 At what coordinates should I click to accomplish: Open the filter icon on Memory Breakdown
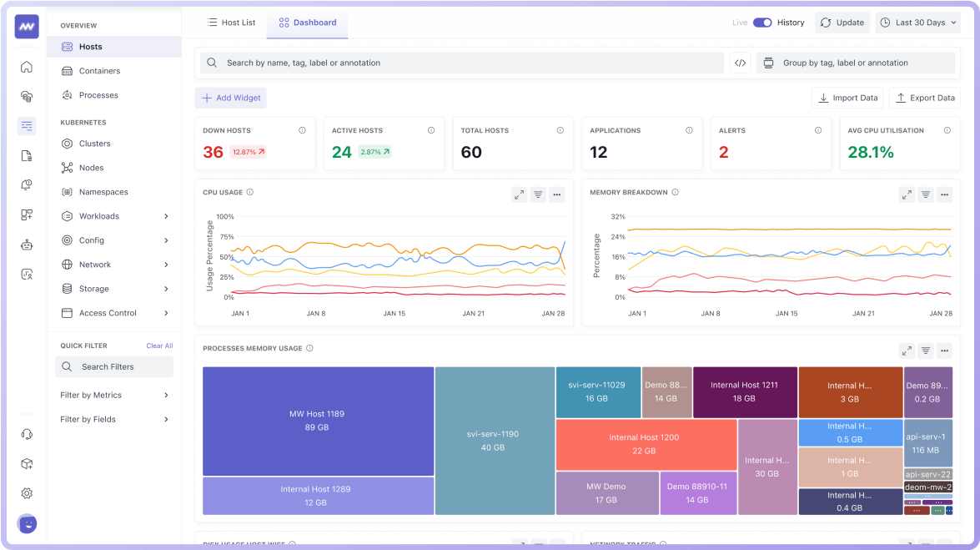point(926,194)
